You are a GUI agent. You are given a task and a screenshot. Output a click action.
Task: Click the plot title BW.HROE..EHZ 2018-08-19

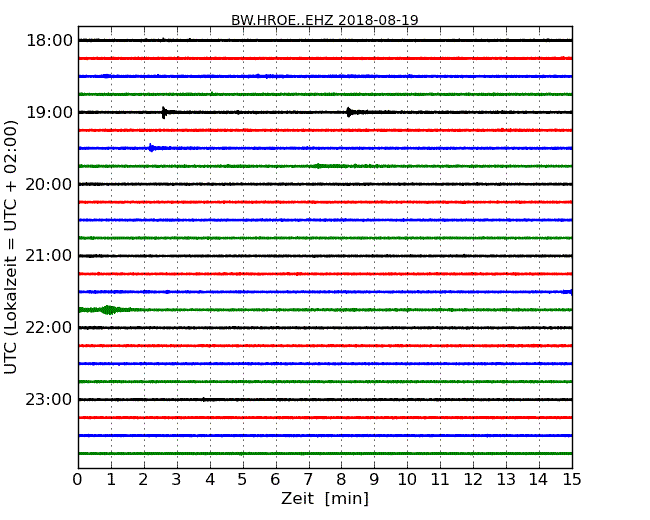pyautogui.click(x=325, y=20)
